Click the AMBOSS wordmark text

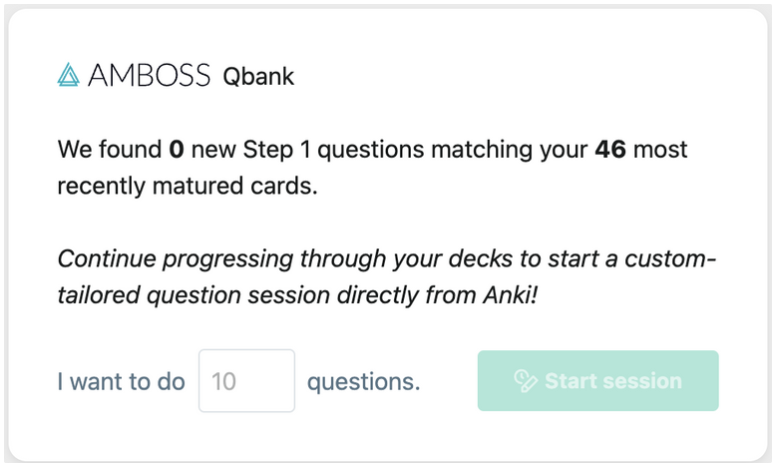pos(149,76)
